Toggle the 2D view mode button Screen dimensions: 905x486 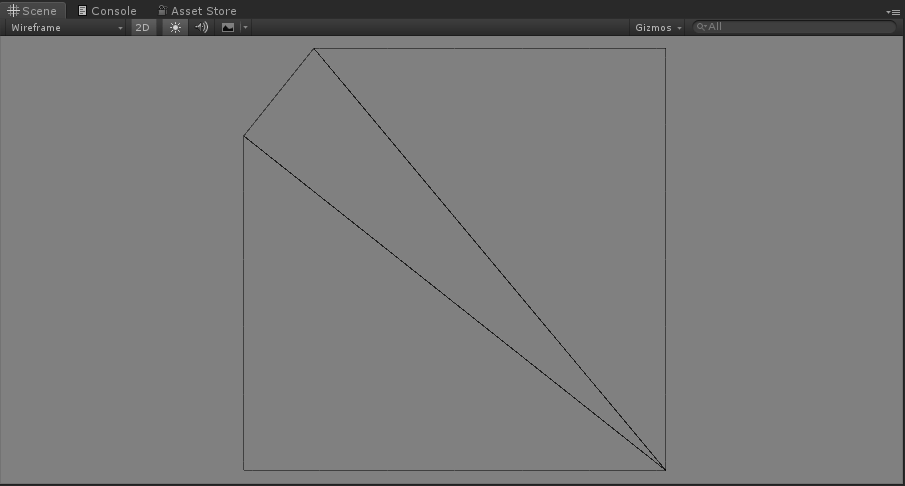tap(143, 27)
